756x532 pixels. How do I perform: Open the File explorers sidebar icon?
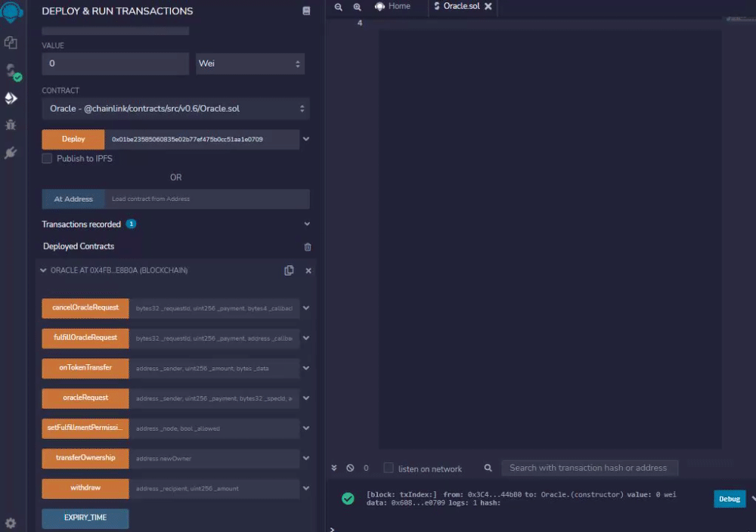[x=11, y=42]
